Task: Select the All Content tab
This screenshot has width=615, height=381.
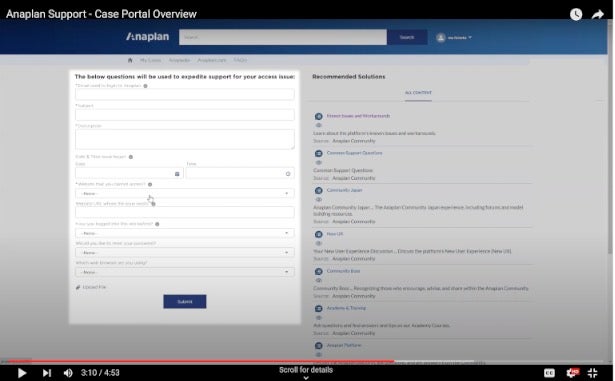Action: (x=418, y=93)
